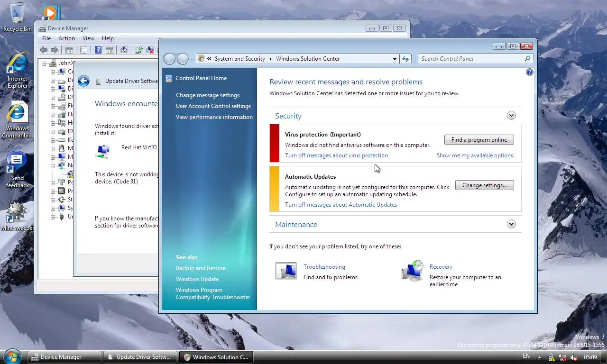
Task: Open the Troubleshooting link
Action: pyautogui.click(x=324, y=267)
